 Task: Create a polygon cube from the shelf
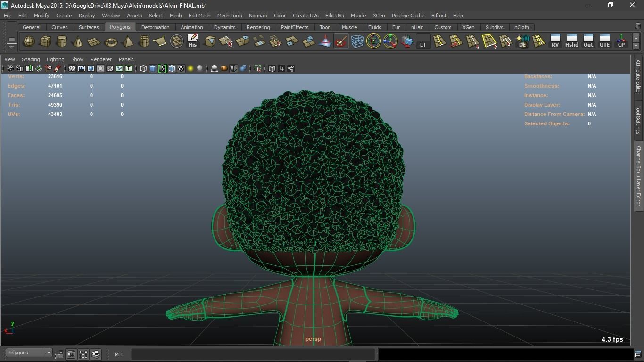pyautogui.click(x=45, y=41)
